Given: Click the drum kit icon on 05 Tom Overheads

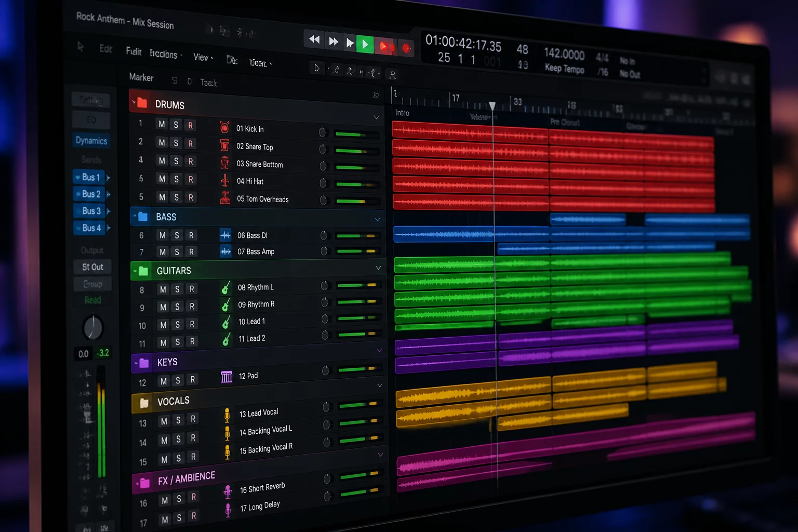Looking at the screenshot, I should (225, 198).
